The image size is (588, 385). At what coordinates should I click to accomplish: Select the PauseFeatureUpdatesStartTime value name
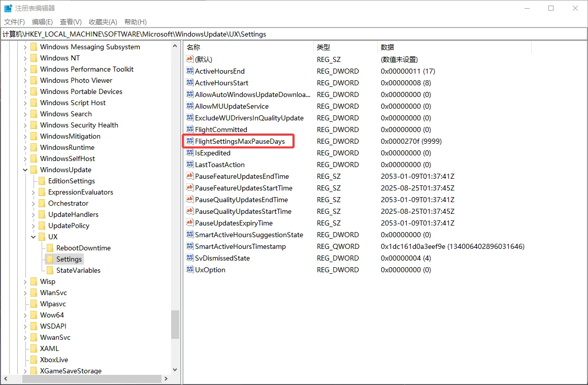(244, 188)
